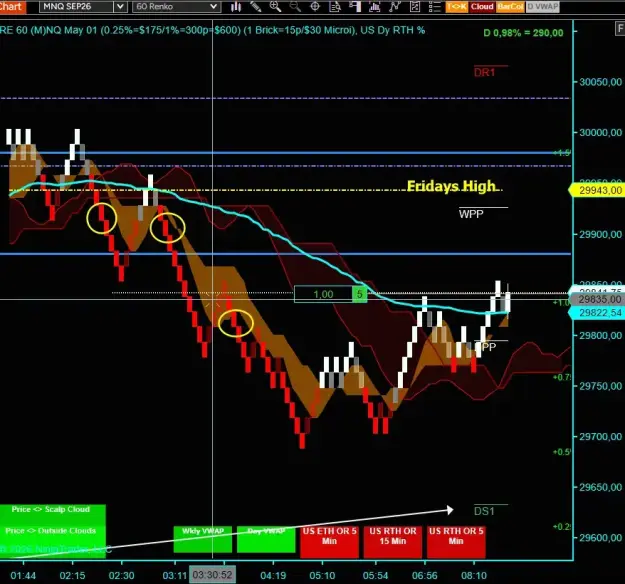This screenshot has height=584, width=625.
Task: Open the 60 Renko interval dropdown
Action: click(176, 6)
